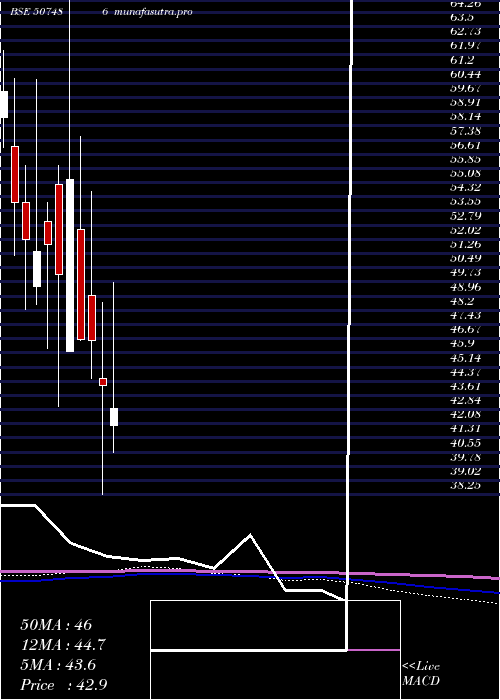Select the 55.08 price label
The width and height of the screenshot is (500, 700).
click(465, 174)
